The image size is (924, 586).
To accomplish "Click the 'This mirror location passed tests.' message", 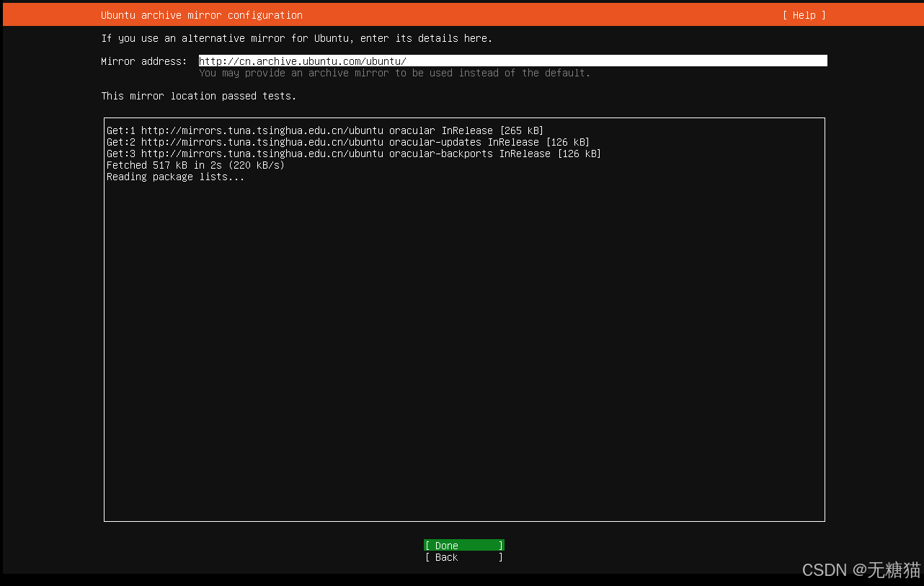I will pos(199,96).
